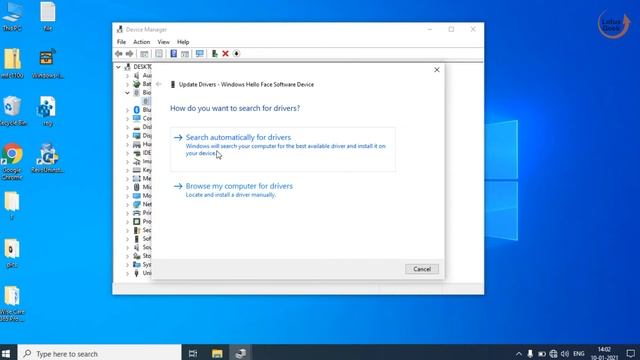Expand the Security devices chevron
This screenshot has height=360, width=640.
click(127, 230)
